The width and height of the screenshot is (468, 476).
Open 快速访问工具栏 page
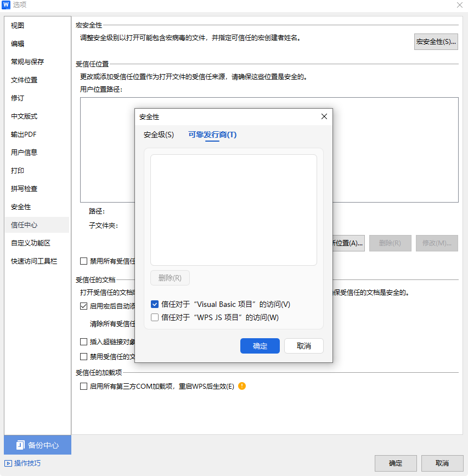(x=37, y=261)
